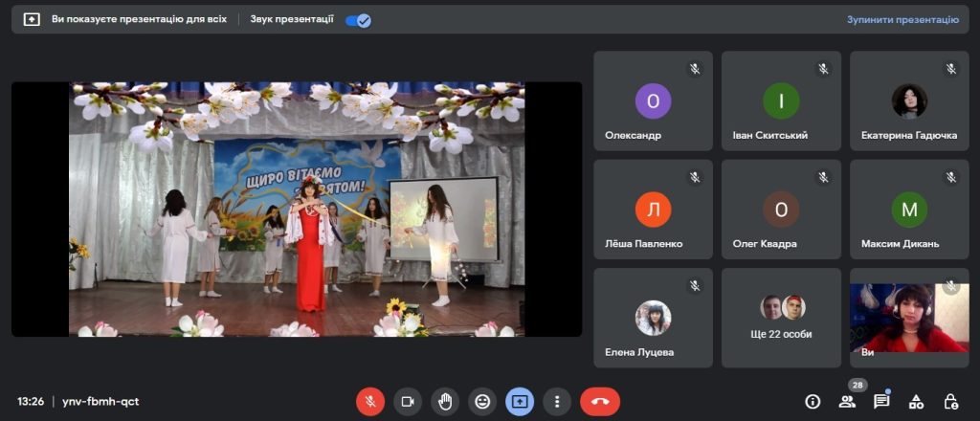Toggle the presentation audio switch
The width and height of the screenshot is (980, 421).
tap(359, 19)
